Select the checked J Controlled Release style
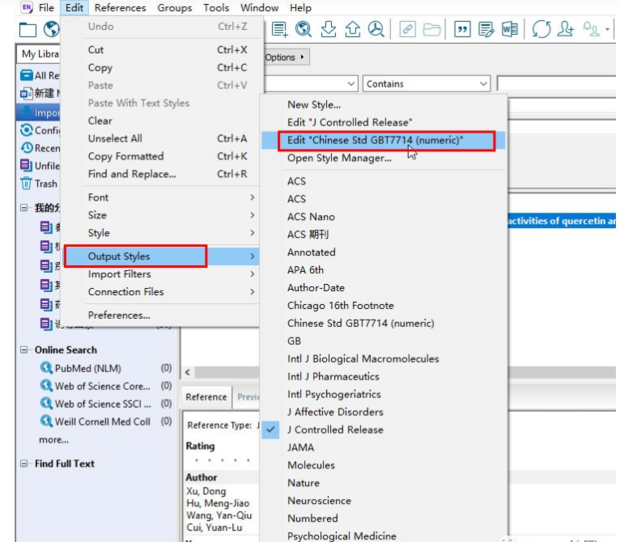The height and width of the screenshot is (542, 620). (x=383, y=430)
